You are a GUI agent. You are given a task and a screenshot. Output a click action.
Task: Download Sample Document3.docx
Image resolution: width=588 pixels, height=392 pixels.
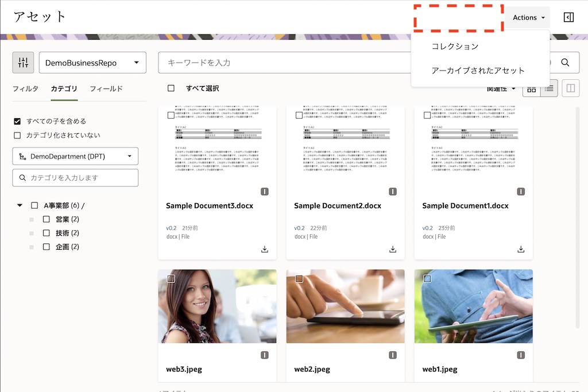(x=265, y=249)
